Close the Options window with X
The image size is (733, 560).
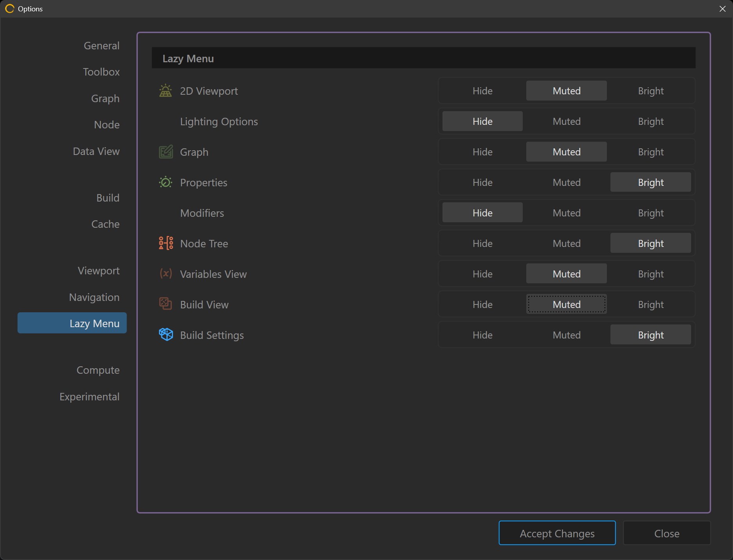722,9
